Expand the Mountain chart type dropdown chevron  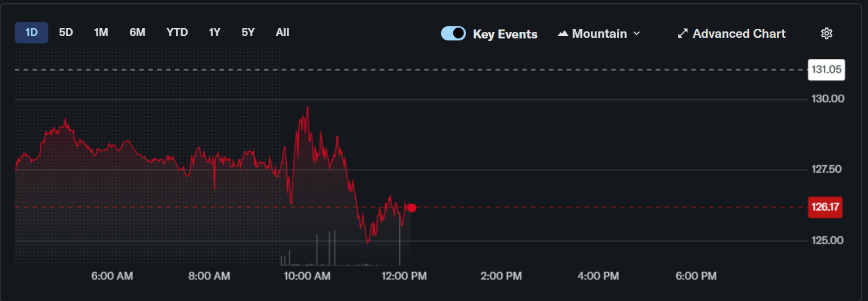click(x=636, y=33)
